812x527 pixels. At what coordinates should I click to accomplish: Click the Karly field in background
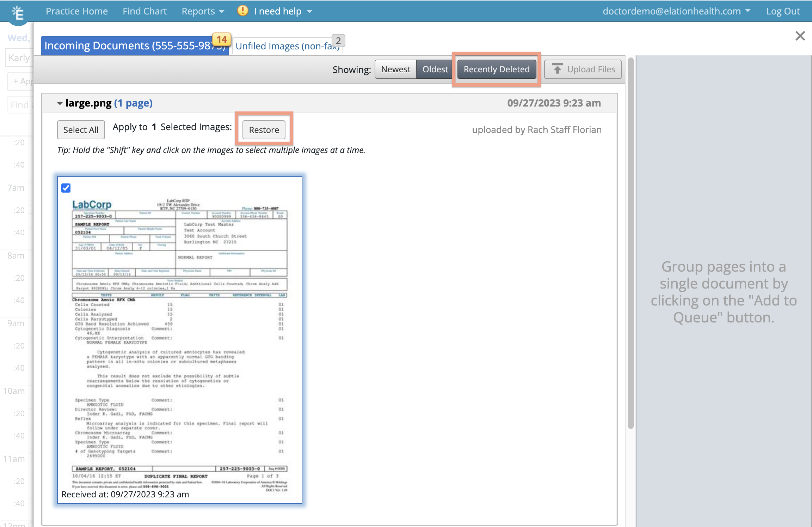[x=19, y=58]
